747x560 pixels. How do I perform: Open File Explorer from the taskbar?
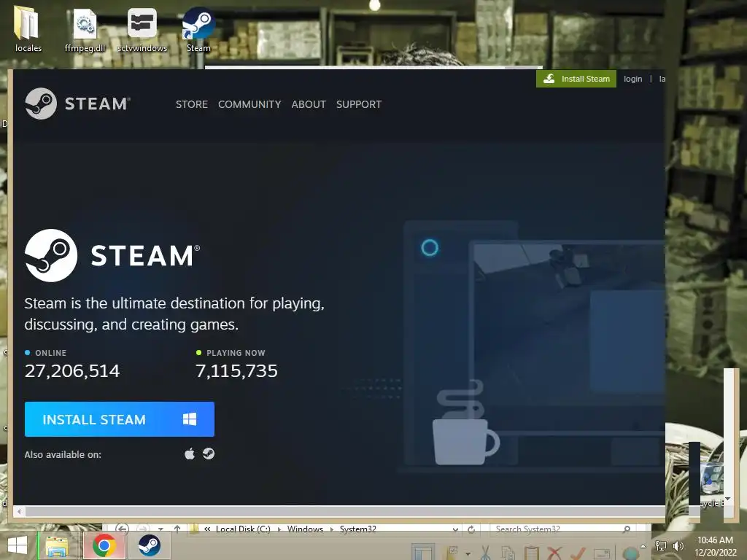coord(57,545)
